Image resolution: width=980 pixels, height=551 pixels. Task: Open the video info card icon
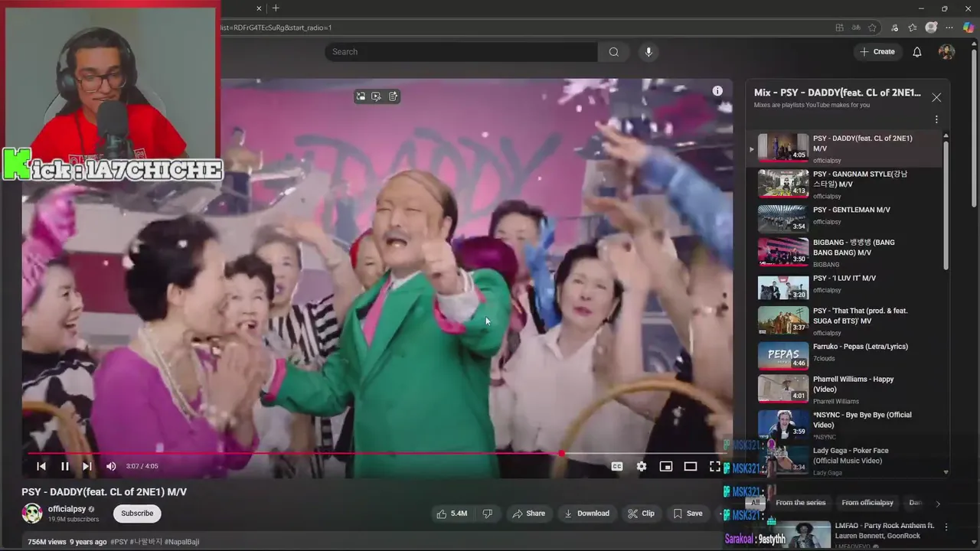tap(717, 91)
